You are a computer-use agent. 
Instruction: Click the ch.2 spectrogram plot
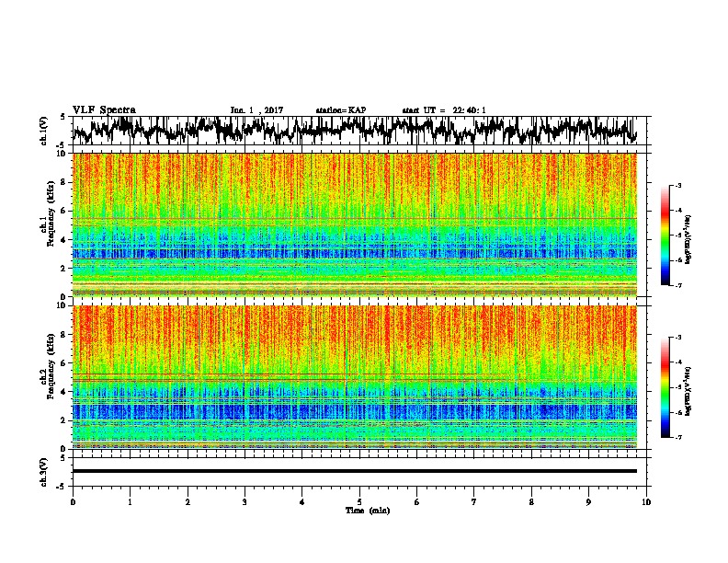pos(355,377)
